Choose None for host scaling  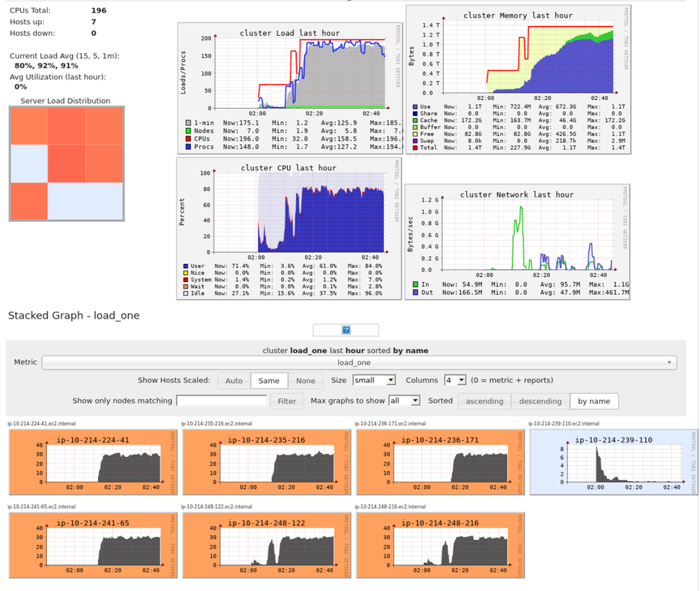tap(306, 381)
